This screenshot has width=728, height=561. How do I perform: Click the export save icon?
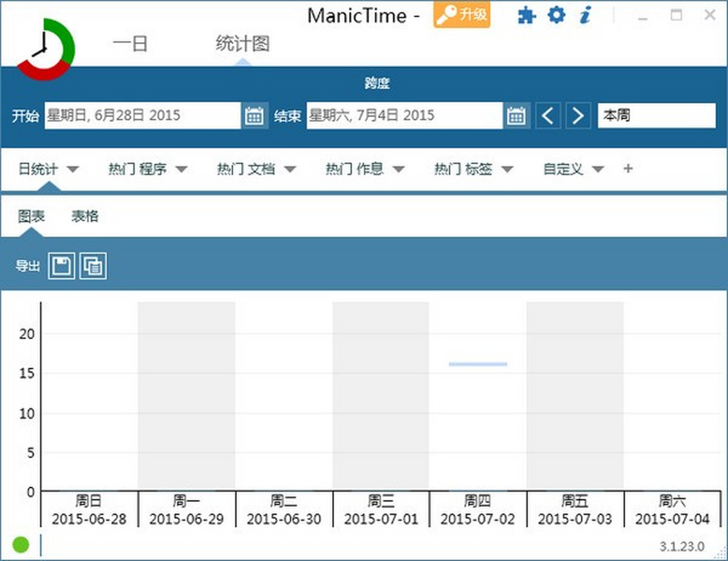61,266
